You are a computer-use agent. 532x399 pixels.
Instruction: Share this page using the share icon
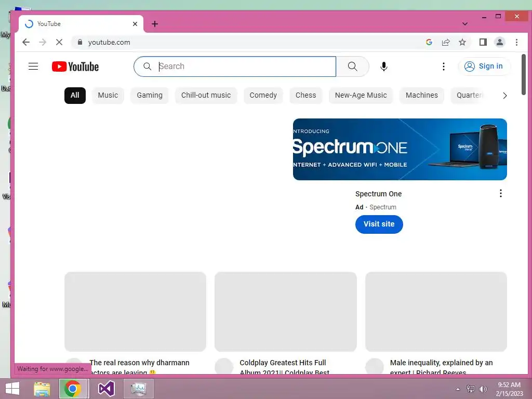tap(445, 42)
